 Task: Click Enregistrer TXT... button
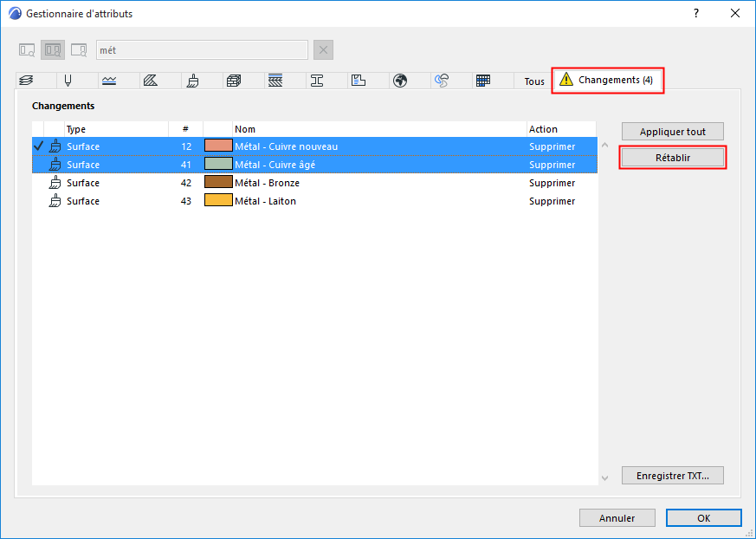click(x=673, y=476)
